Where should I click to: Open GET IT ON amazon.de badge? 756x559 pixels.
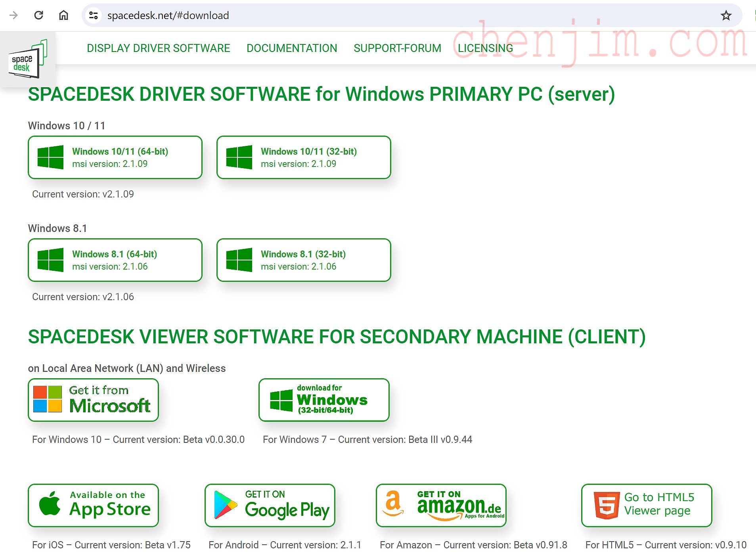441,505
